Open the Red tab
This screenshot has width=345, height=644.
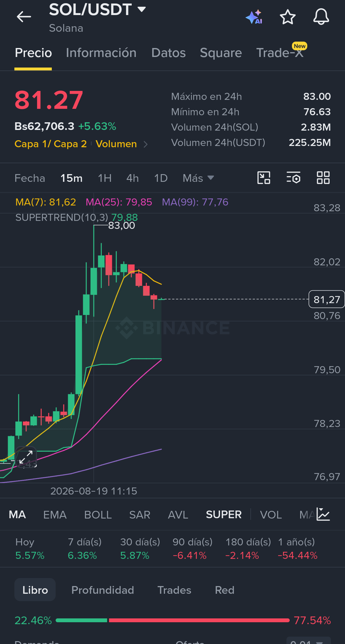coord(224,590)
